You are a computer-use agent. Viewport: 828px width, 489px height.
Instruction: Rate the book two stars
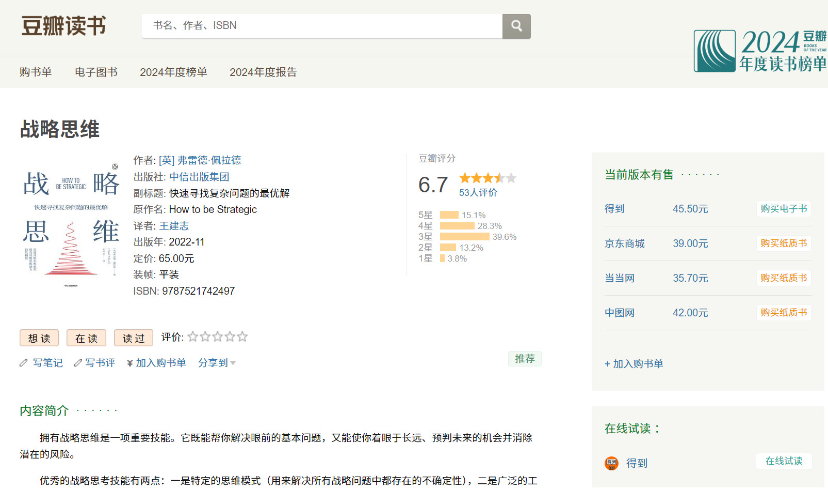205,336
